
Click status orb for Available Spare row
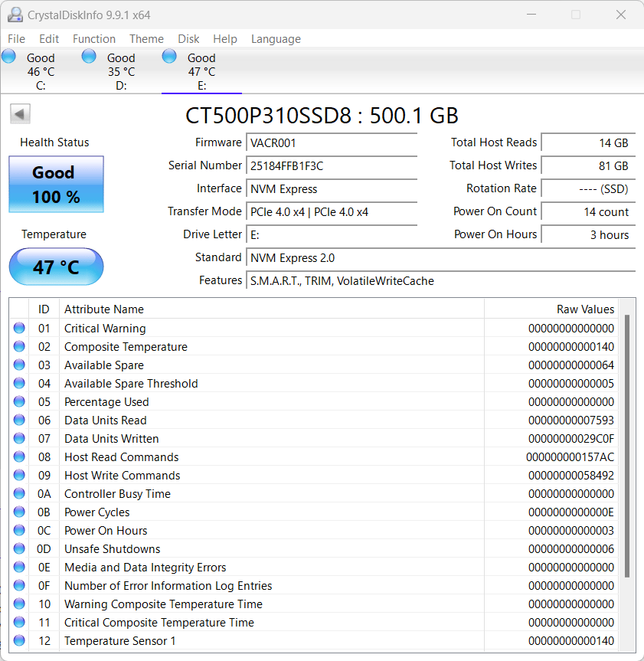point(19,365)
